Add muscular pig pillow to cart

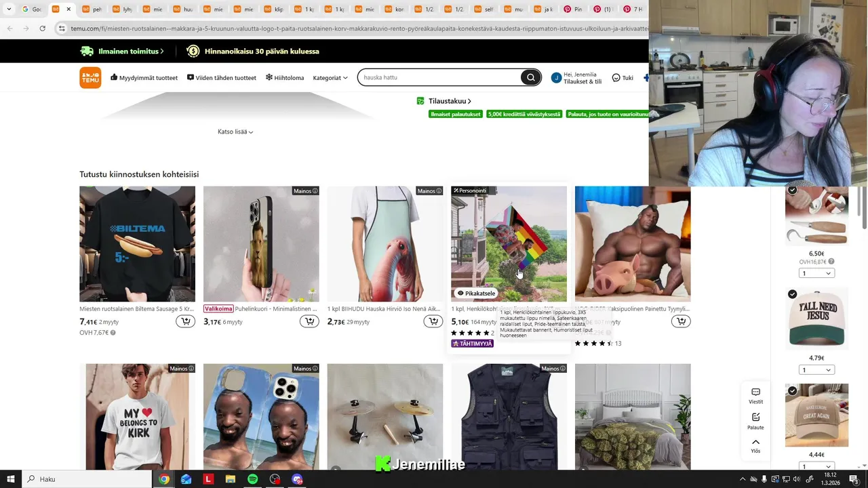pos(681,321)
